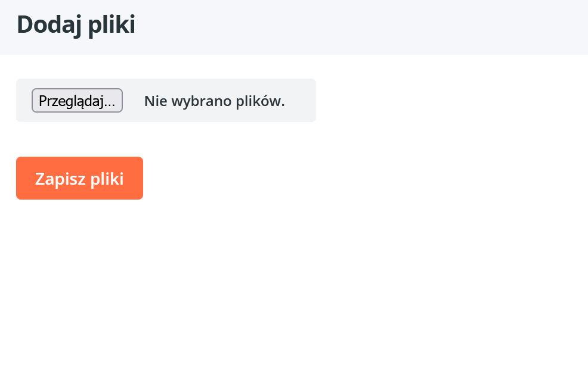Select the Dodaj pliki page heading
Viewport: 588px width, 367px height.
pyautogui.click(x=76, y=25)
